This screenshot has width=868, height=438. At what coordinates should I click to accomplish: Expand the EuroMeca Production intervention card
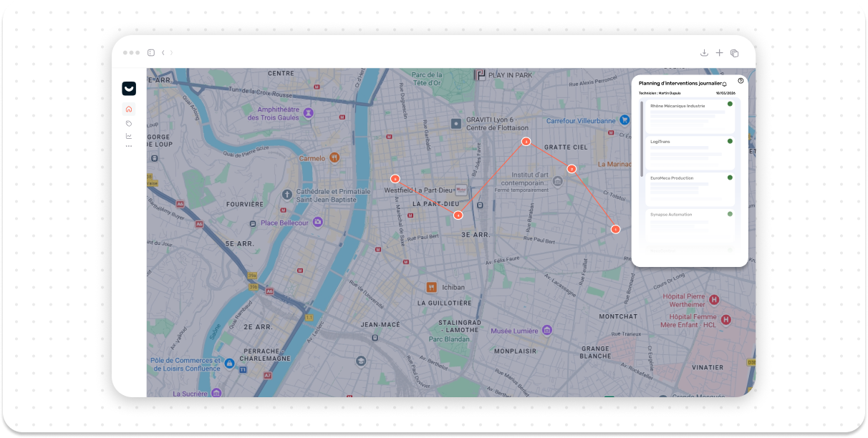(x=689, y=188)
